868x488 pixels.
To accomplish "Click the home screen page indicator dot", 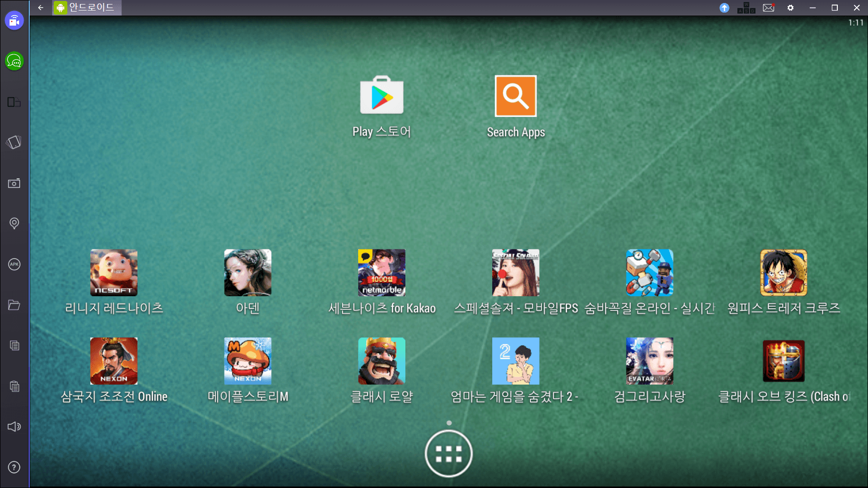I will pyautogui.click(x=449, y=423).
